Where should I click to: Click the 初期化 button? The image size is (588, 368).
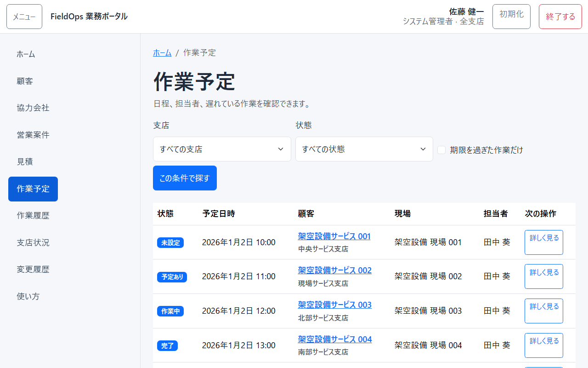[x=511, y=17]
